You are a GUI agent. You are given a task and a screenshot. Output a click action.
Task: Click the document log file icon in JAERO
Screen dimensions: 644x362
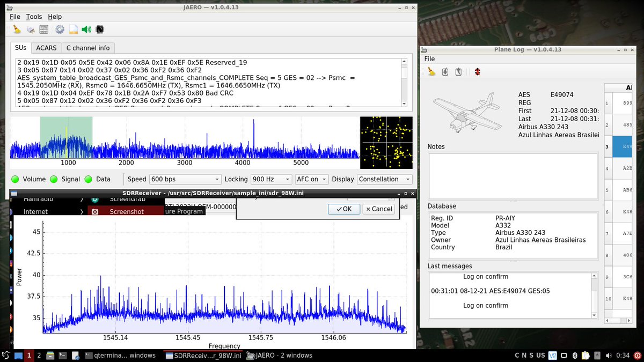pos(74,29)
